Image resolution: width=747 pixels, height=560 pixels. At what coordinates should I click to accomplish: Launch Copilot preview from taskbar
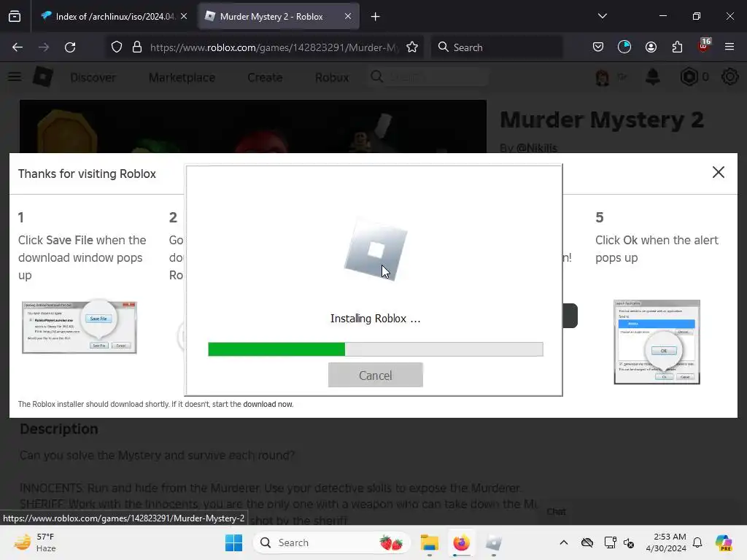pyautogui.click(x=724, y=542)
